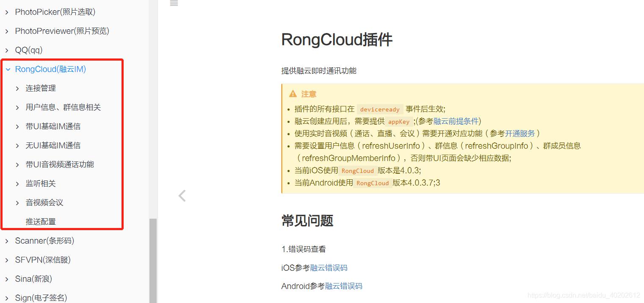Click the iOS 融云错误码 link

328,267
